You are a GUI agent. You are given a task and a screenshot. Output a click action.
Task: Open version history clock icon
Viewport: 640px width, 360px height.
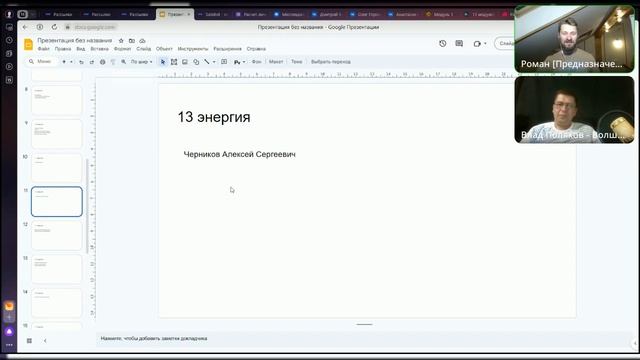click(442, 43)
